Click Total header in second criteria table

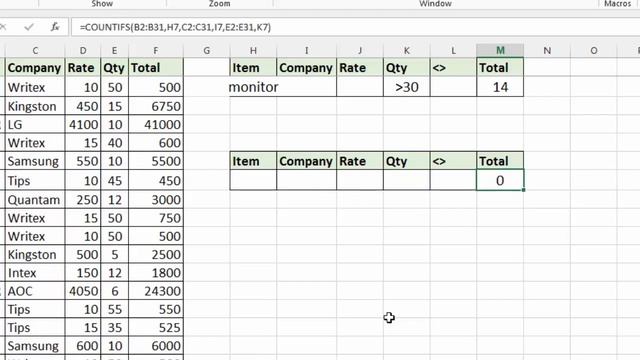pos(500,161)
